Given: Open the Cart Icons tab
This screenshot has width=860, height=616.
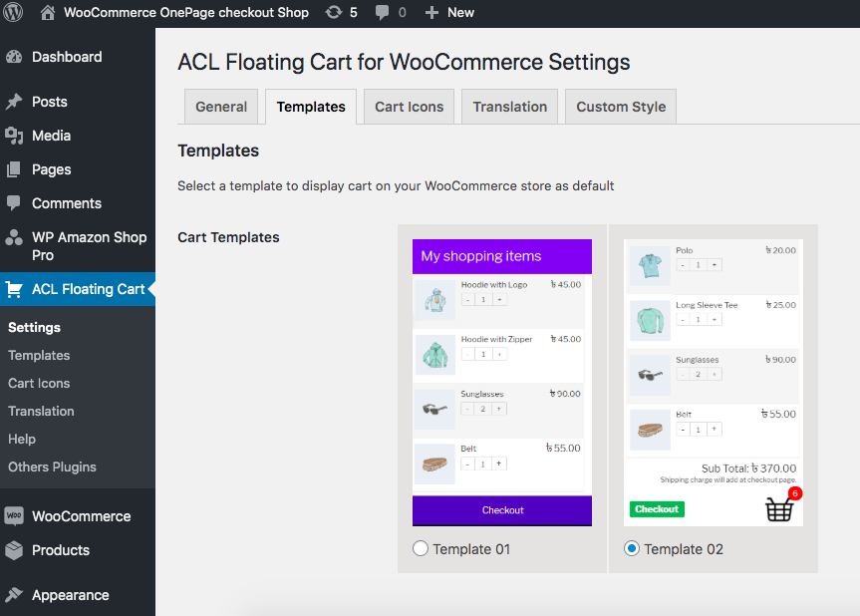Looking at the screenshot, I should [410, 107].
